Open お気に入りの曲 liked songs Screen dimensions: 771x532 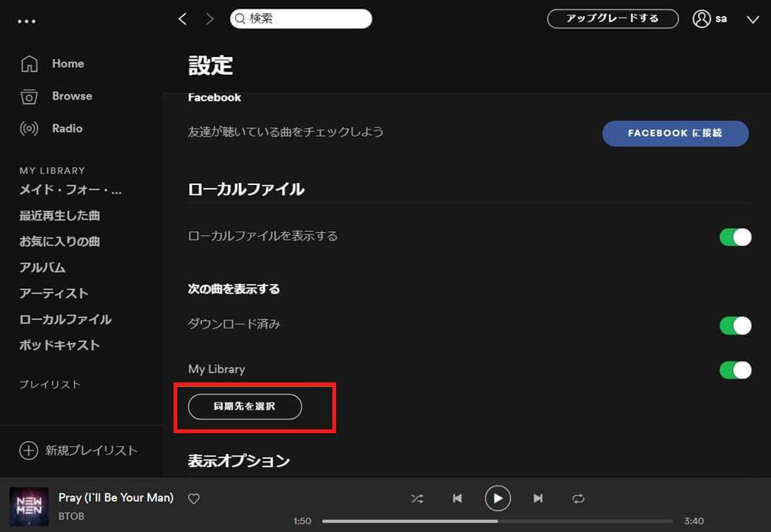click(x=59, y=241)
